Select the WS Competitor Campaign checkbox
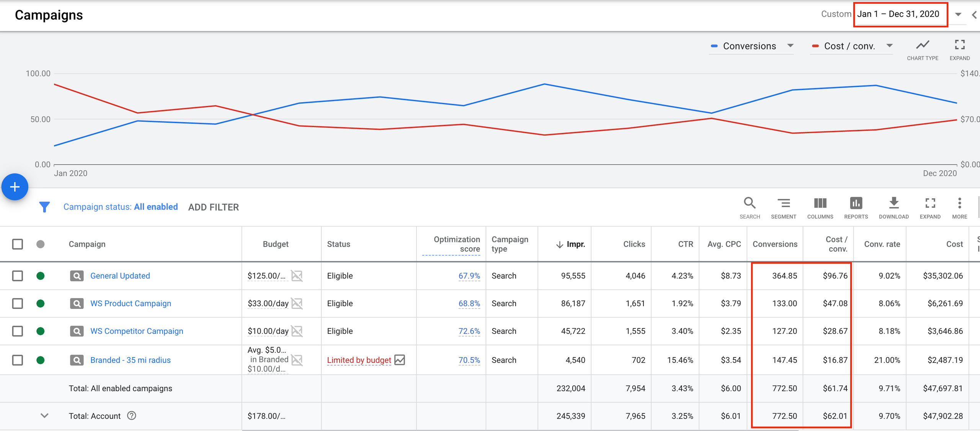Image resolution: width=980 pixels, height=431 pixels. pyautogui.click(x=18, y=331)
